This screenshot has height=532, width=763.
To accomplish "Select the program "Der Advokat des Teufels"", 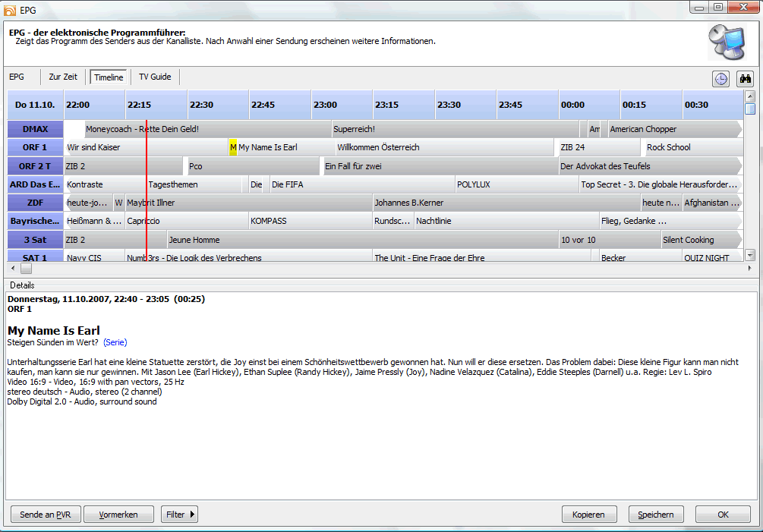I will 650,166.
